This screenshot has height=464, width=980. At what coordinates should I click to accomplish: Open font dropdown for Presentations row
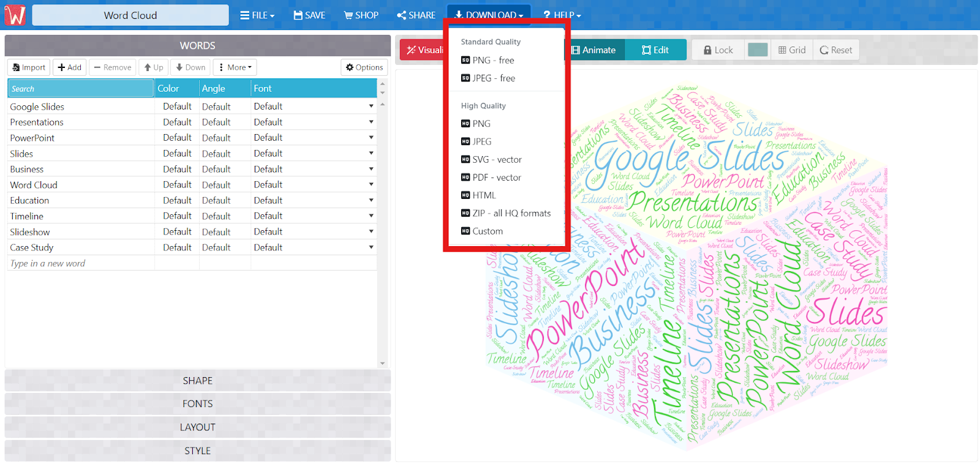click(371, 122)
